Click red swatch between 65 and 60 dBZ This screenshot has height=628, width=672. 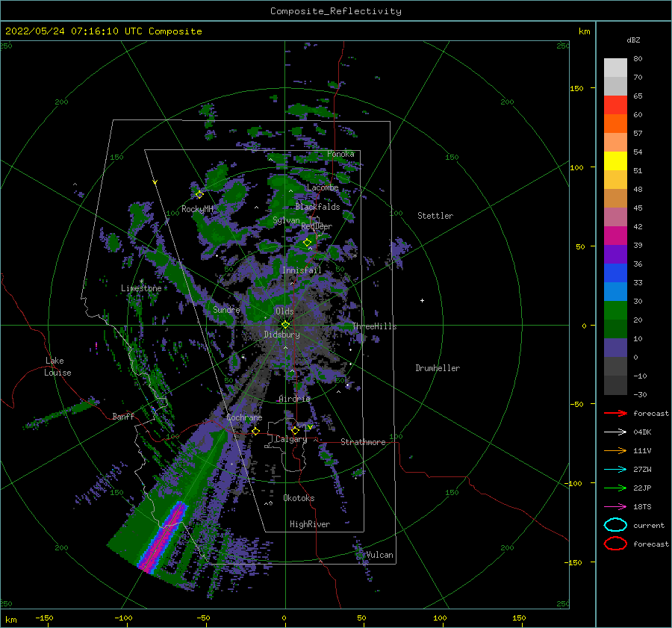click(x=615, y=105)
